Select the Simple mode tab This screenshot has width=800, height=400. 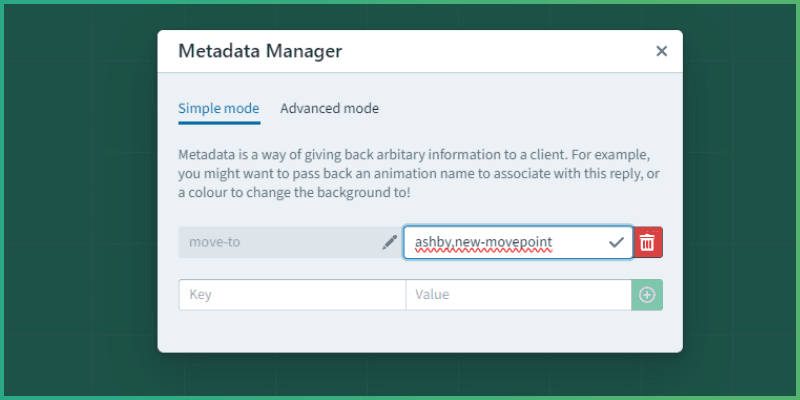(x=218, y=108)
